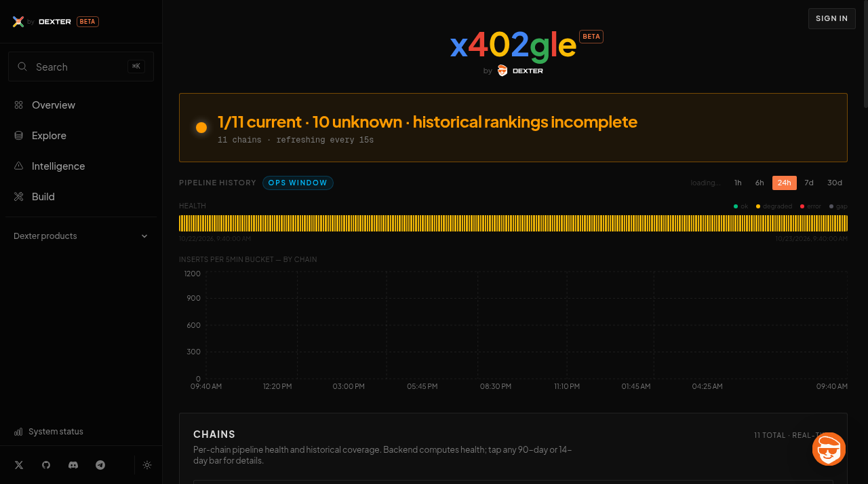This screenshot has width=868, height=484.
Task: Click the search magnifier icon
Action: [x=22, y=67]
